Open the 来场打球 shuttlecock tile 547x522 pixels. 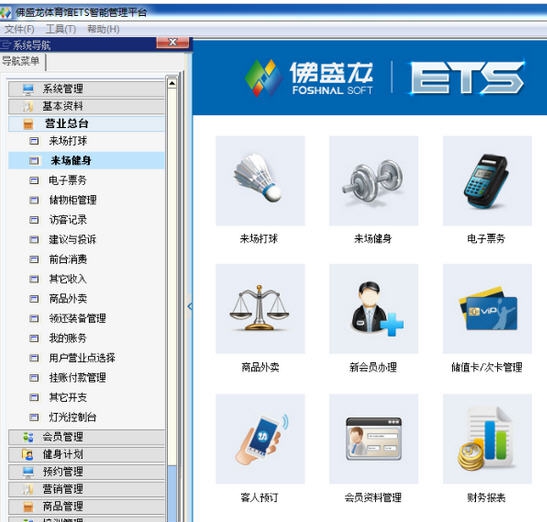(260, 181)
